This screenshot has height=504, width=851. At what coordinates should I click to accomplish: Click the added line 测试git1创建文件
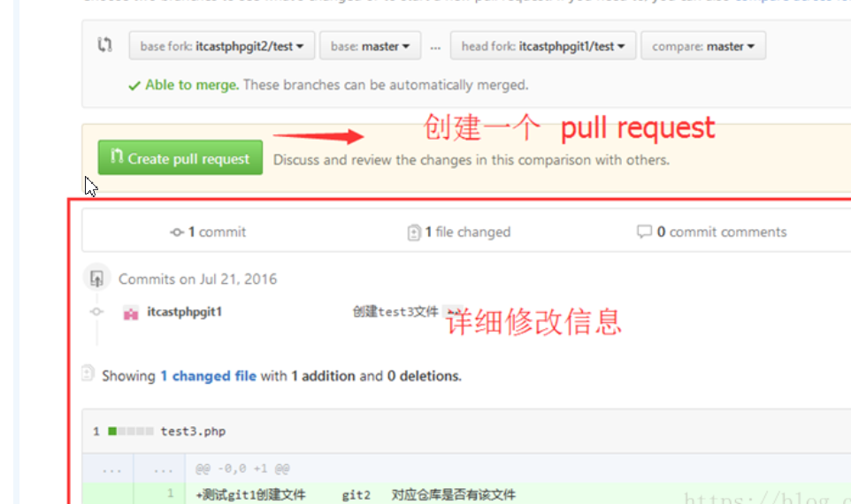pyautogui.click(x=356, y=494)
